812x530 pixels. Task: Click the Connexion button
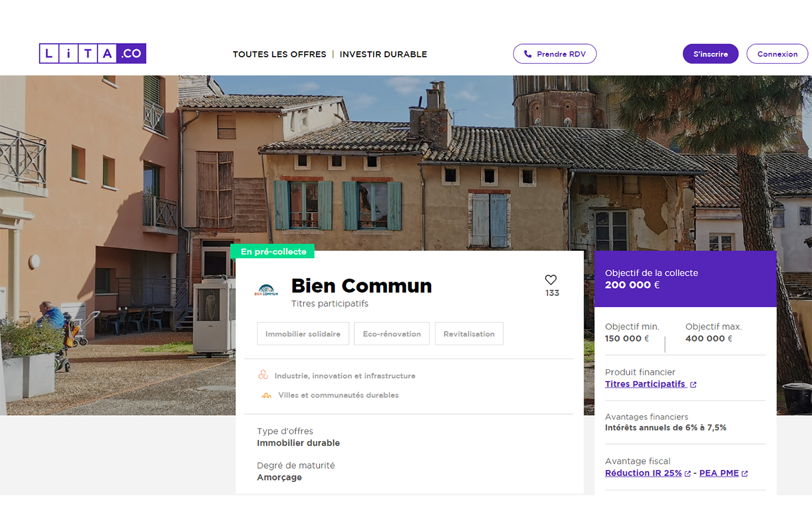(777, 54)
